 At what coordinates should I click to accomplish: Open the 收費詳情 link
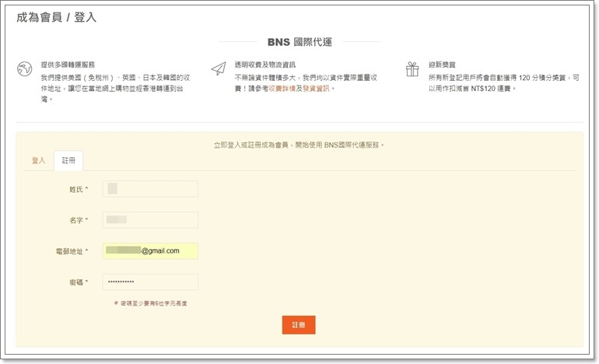285,89
